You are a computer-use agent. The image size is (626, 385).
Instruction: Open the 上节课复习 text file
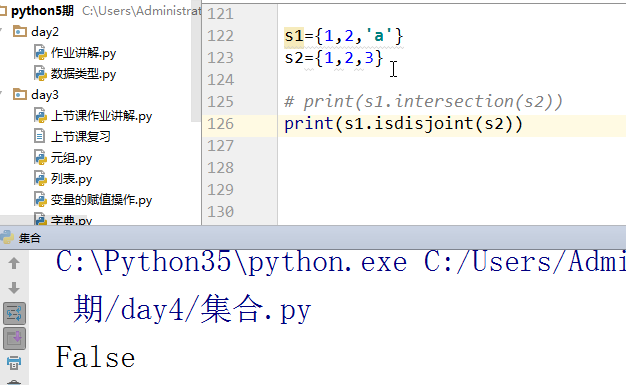80,137
